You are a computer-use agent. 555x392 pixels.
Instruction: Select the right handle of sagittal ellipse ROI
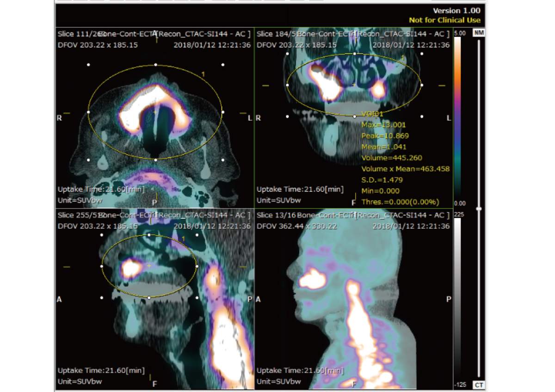197,266
